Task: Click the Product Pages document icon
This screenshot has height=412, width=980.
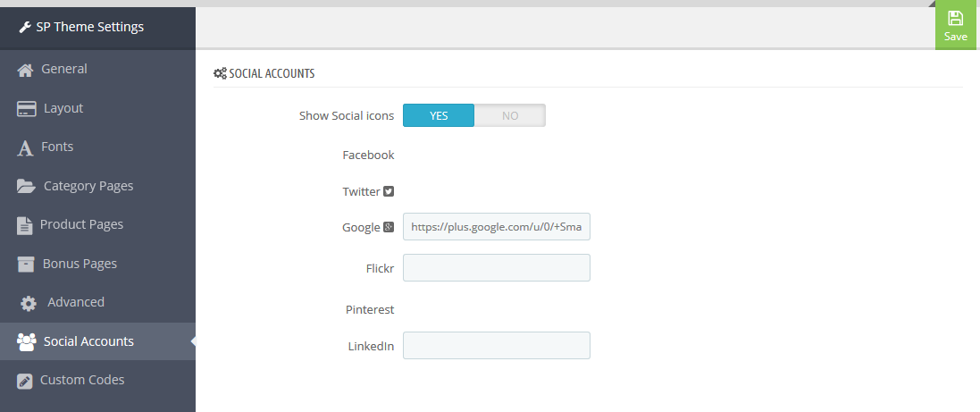Action: [x=24, y=225]
